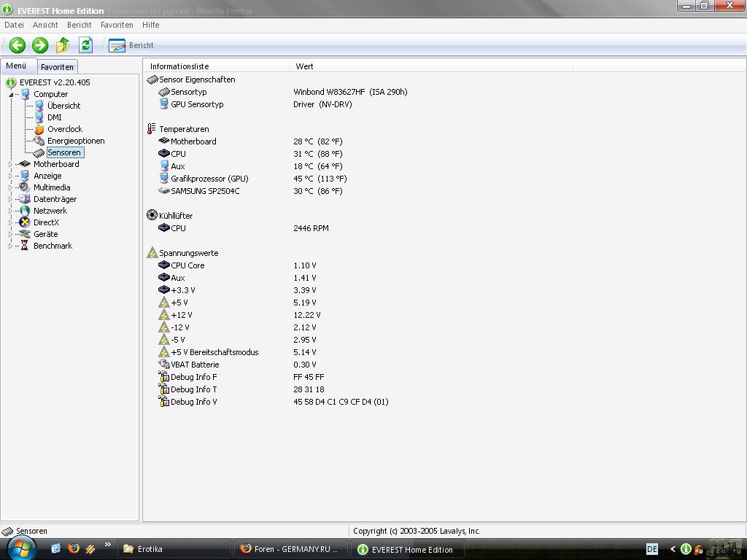Select the Sensoren tree item
This screenshot has height=560, width=747.
point(64,152)
